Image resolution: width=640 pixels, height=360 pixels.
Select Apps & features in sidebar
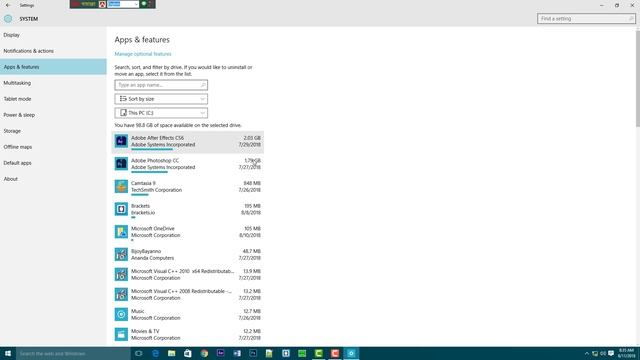[53, 67]
